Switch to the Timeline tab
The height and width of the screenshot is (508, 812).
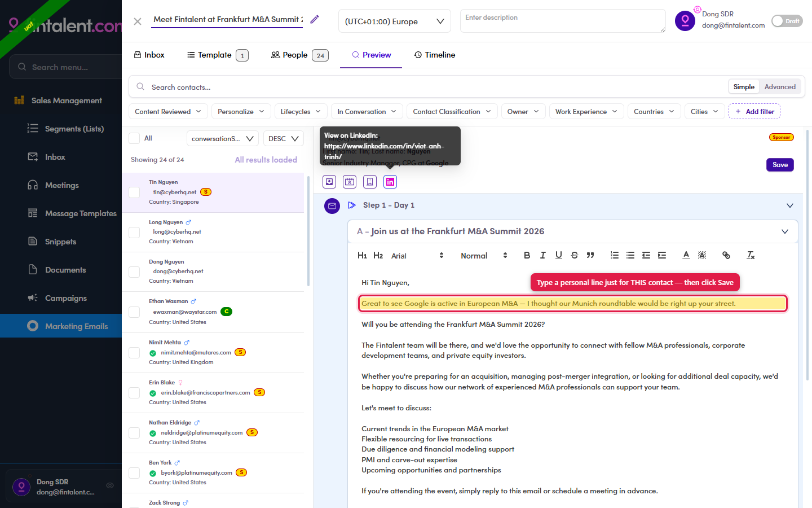(x=435, y=55)
